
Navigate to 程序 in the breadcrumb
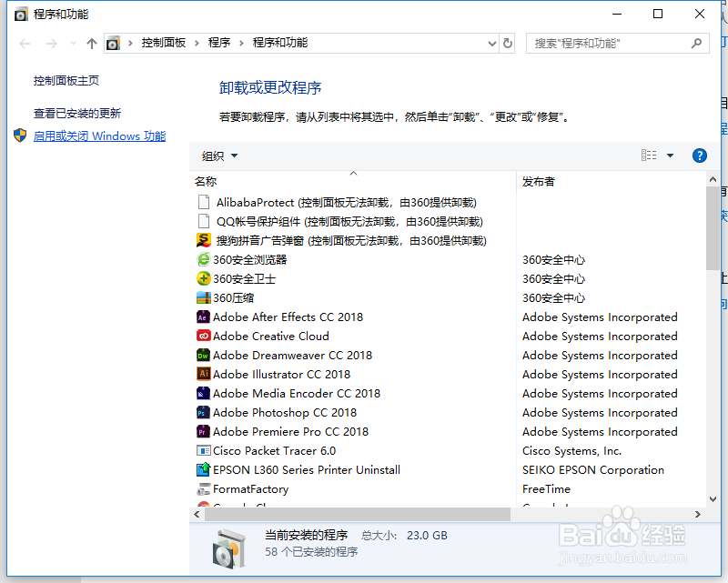click(218, 43)
